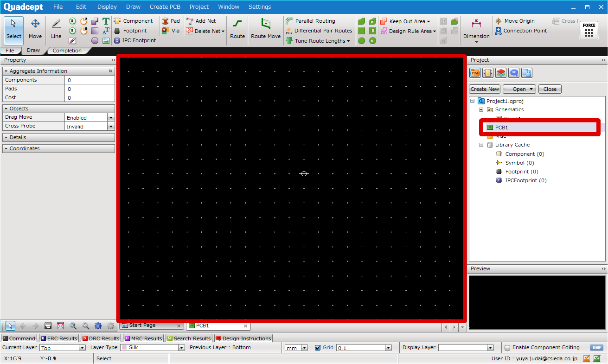Click the Create New button
The image size is (608, 364).
coord(484,89)
